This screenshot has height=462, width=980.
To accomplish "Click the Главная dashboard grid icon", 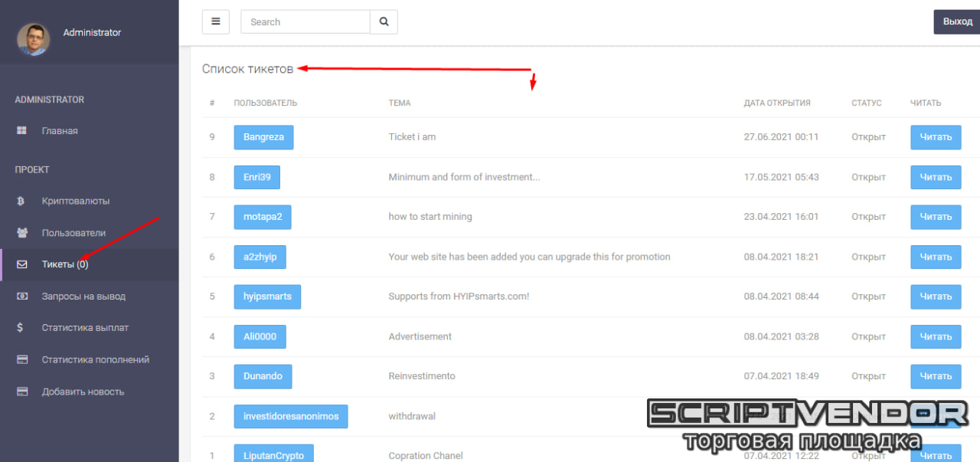I will pyautogui.click(x=22, y=131).
